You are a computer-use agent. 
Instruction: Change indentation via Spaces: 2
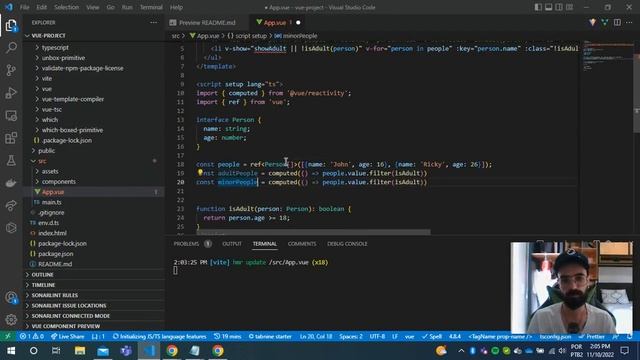coord(351,337)
